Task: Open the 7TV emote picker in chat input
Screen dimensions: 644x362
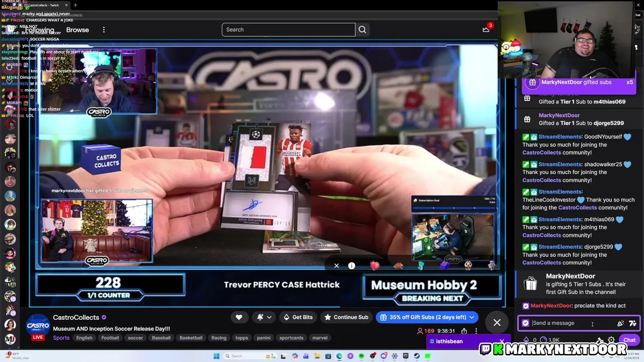Action: (632, 323)
